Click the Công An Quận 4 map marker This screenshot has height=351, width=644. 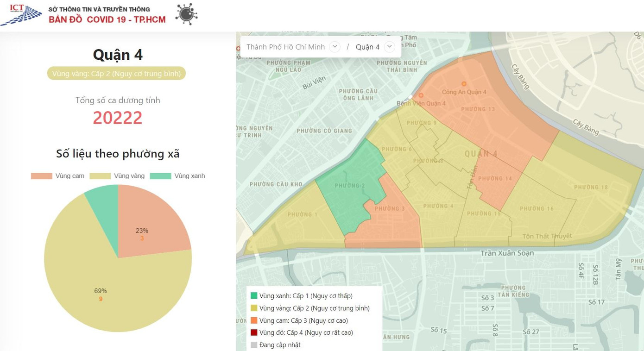(464, 84)
